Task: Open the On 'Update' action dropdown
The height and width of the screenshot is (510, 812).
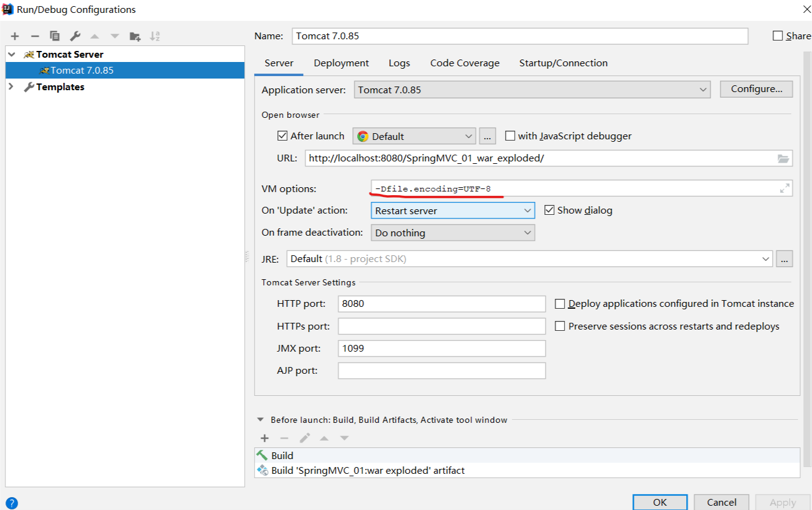Action: click(453, 211)
